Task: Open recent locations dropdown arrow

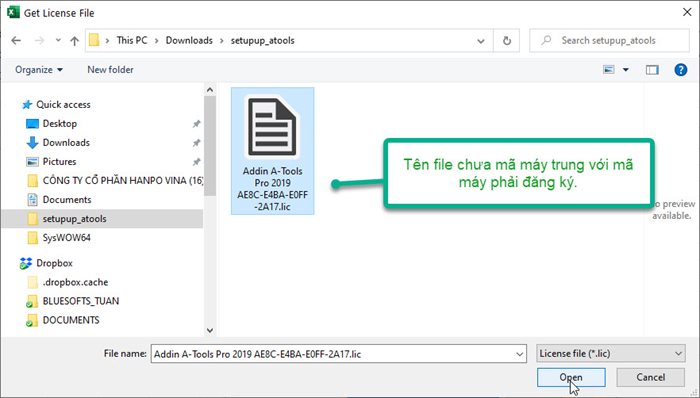Action: coord(58,41)
